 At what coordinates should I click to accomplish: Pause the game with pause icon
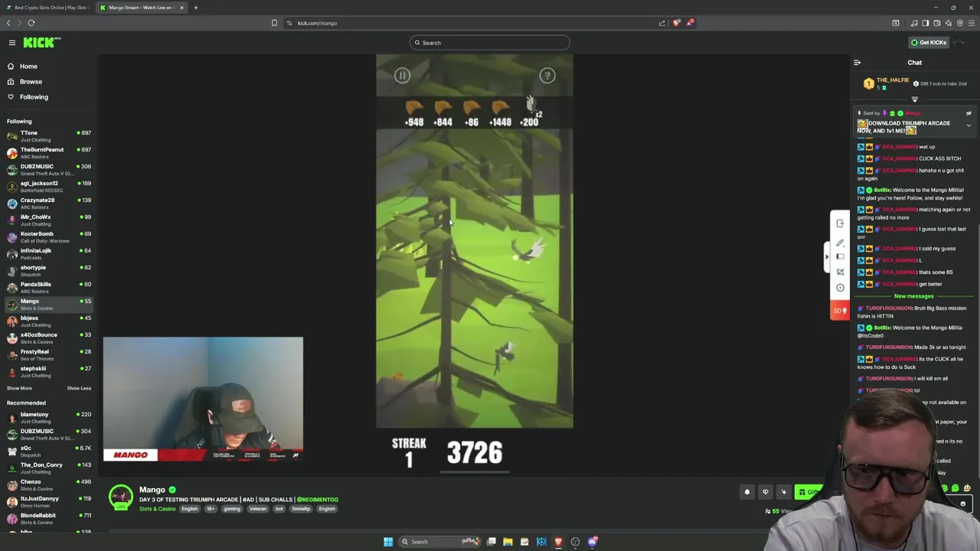(402, 76)
